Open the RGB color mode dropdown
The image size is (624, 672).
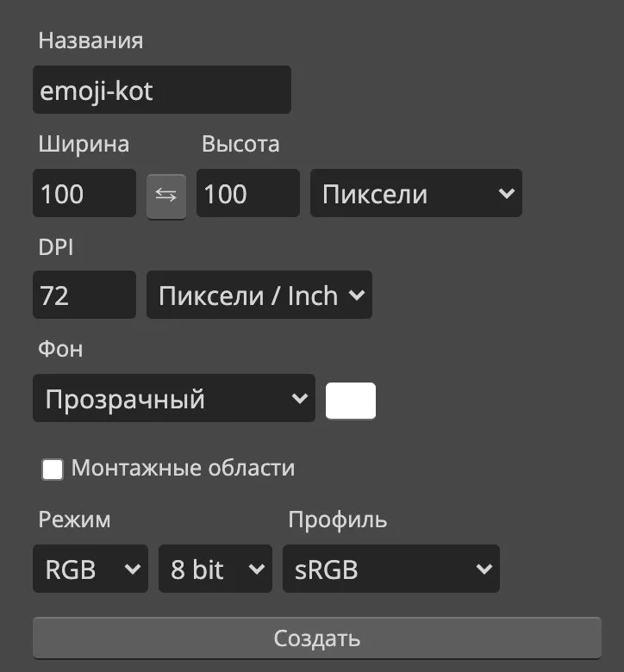[90, 569]
